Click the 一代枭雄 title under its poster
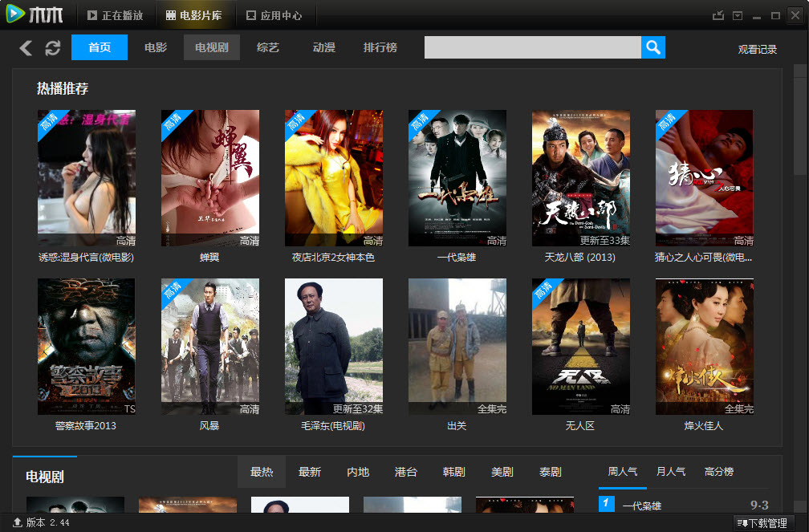 tap(457, 257)
